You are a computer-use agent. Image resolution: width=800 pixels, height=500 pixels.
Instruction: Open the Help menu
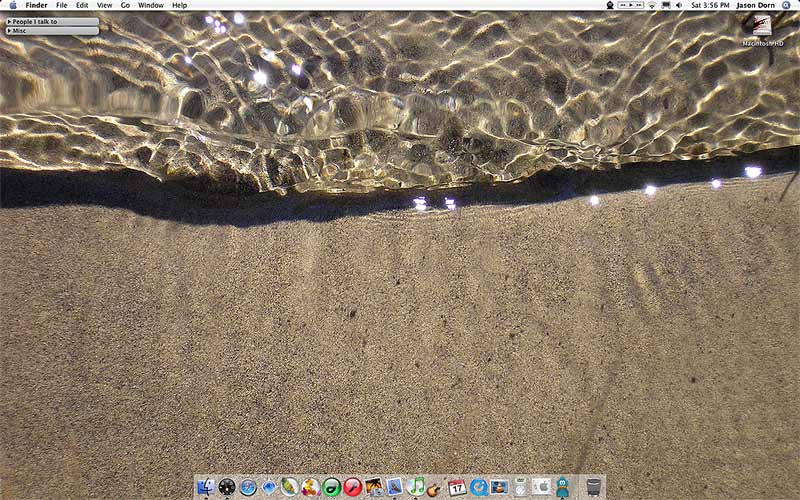(180, 5)
